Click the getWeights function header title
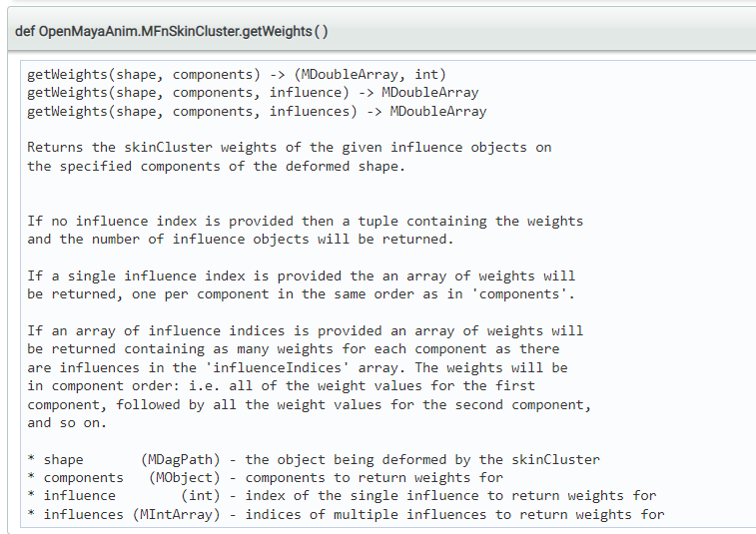This screenshot has width=756, height=534. point(172,31)
